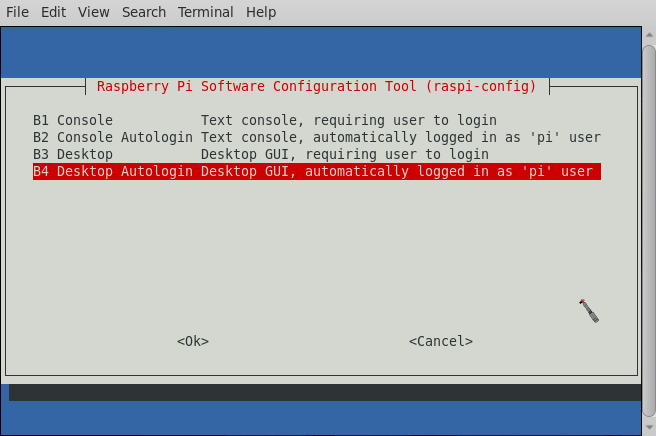Select the B2 Console Autologin option

[317, 137]
